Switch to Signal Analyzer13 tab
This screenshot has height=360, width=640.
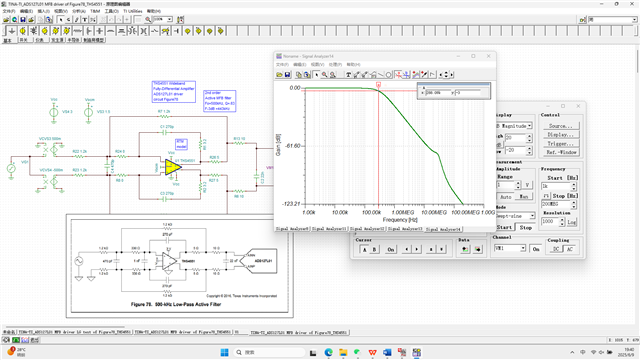click(x=405, y=229)
